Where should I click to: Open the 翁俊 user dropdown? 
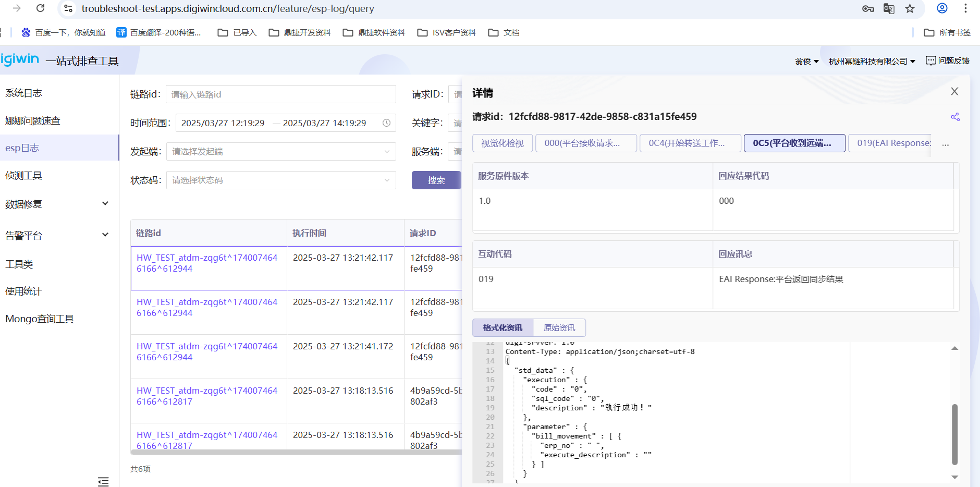[806, 61]
